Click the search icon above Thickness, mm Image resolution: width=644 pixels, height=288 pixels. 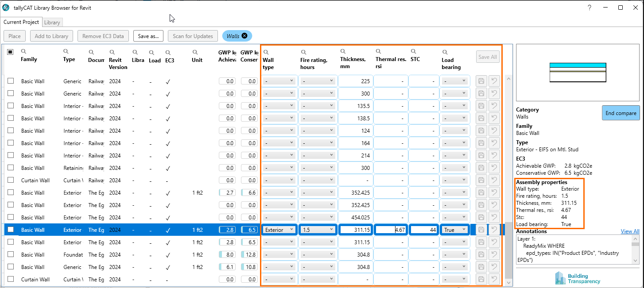[343, 52]
